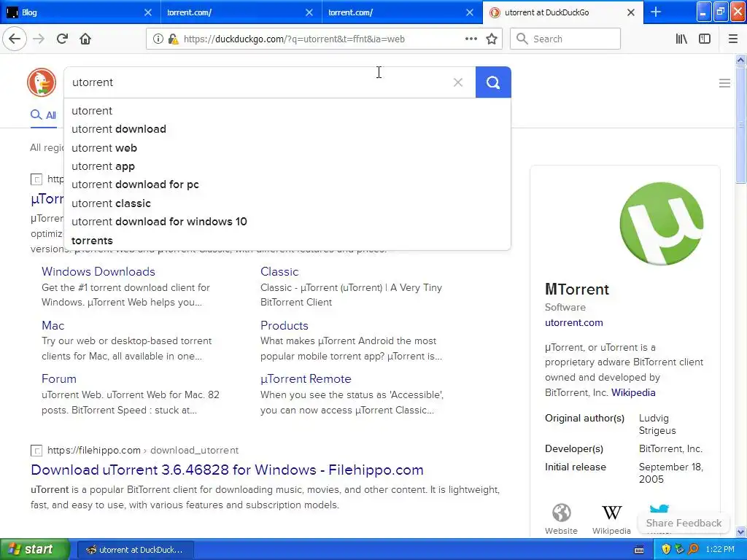Reload the current page
Screen dimensions: 747x560
pyautogui.click(x=62, y=39)
